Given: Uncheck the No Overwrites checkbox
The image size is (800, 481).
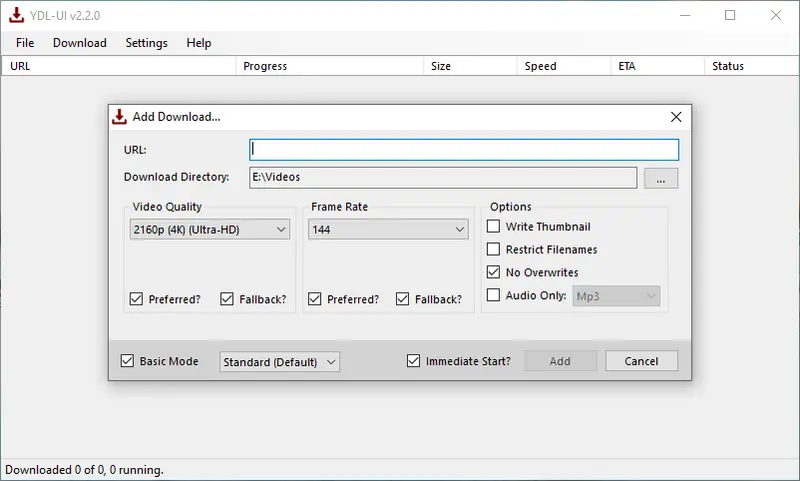Looking at the screenshot, I should pyautogui.click(x=493, y=272).
